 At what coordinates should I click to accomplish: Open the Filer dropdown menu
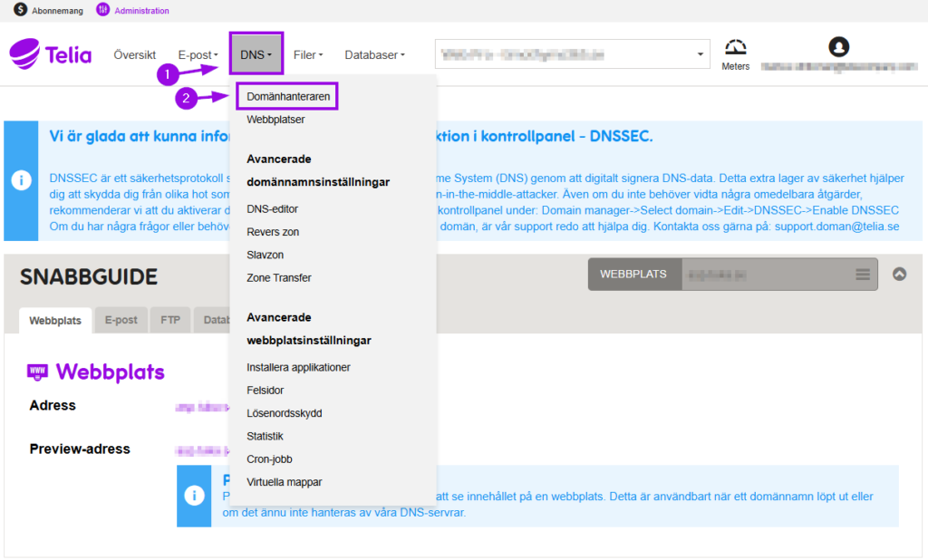tap(308, 55)
